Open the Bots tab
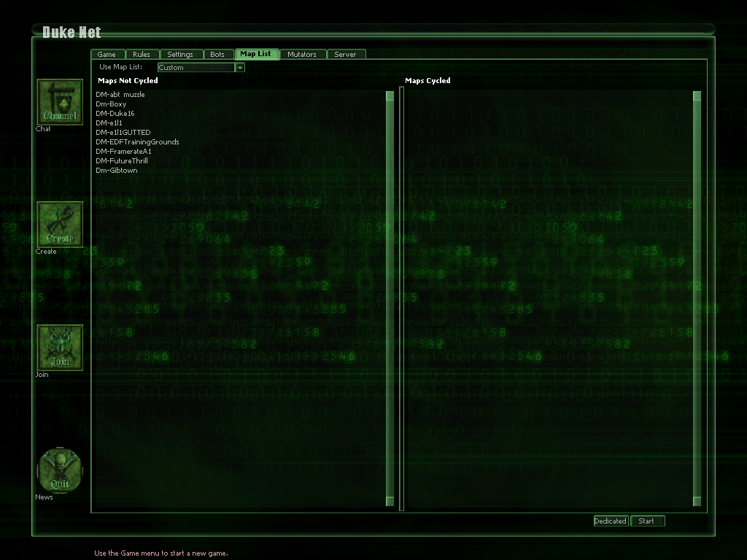This screenshot has width=747, height=560. pyautogui.click(x=217, y=54)
